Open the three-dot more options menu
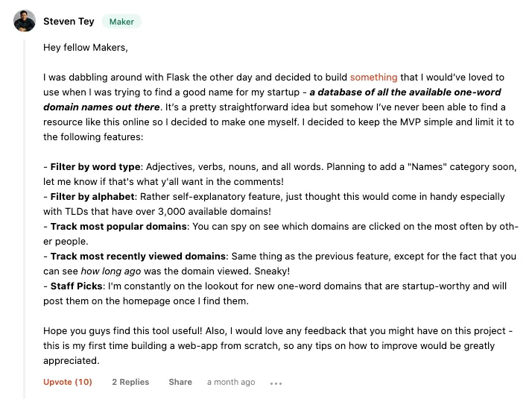Screen dimensions: 532x399 pos(276,383)
